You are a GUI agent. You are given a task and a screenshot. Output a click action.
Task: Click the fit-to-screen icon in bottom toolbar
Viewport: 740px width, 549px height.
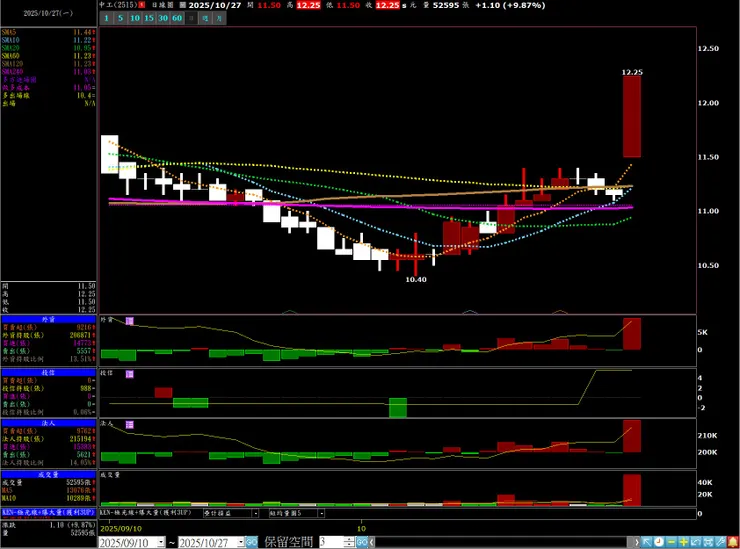click(708, 542)
